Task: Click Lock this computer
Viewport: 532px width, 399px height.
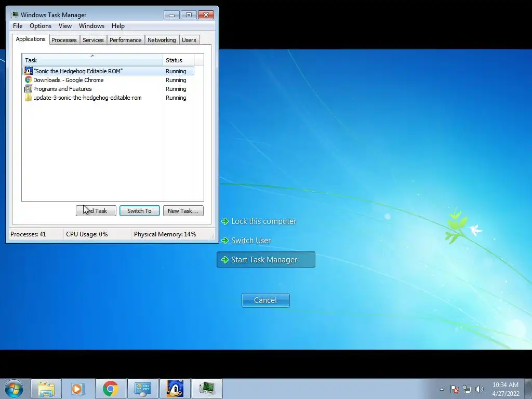Action: click(263, 221)
